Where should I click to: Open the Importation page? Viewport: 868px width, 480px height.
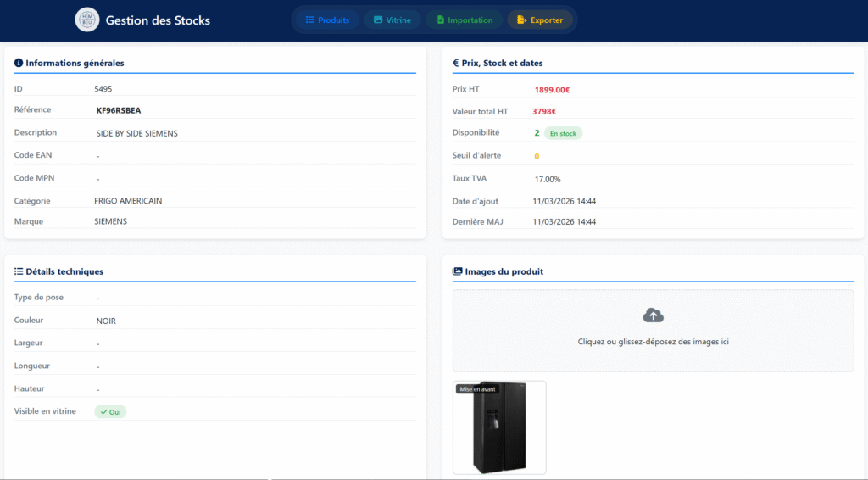[463, 20]
